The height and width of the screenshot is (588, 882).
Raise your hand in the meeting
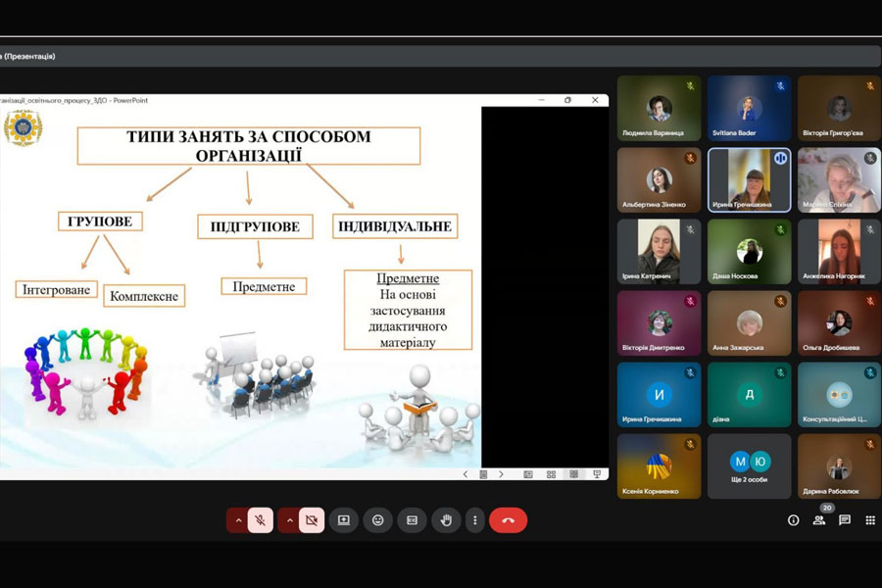(x=446, y=520)
